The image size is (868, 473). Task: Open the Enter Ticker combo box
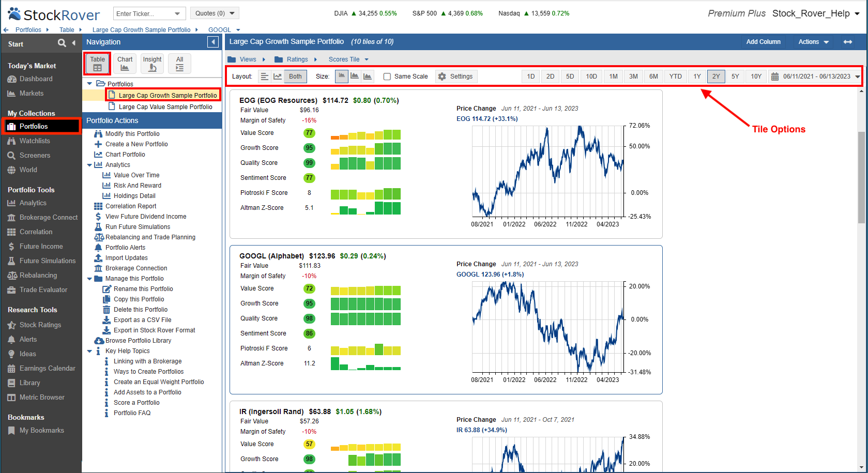(x=177, y=13)
